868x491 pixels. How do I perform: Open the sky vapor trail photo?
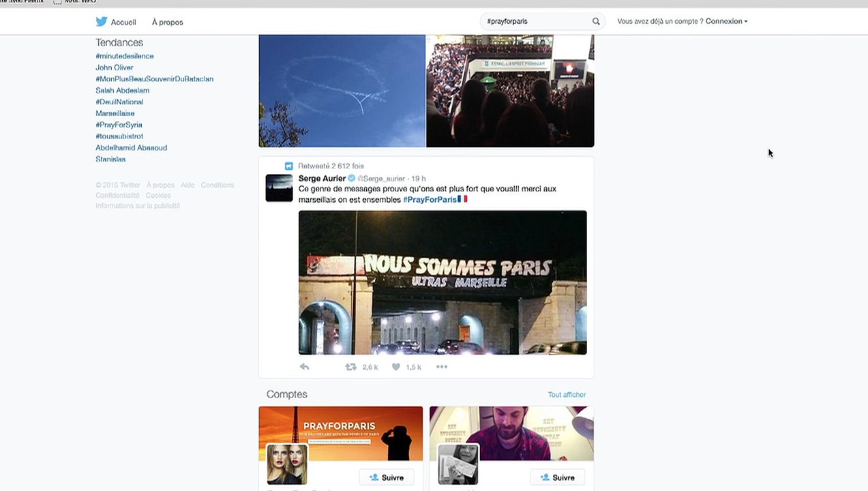(342, 91)
